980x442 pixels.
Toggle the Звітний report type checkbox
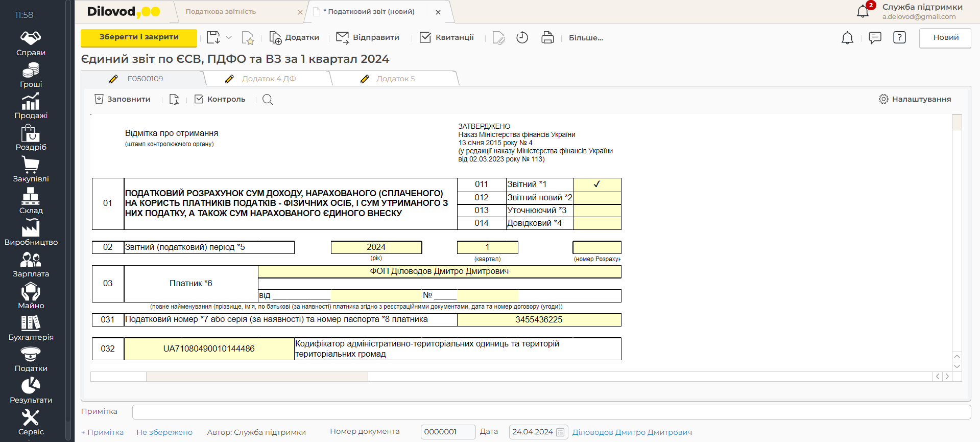point(597,184)
